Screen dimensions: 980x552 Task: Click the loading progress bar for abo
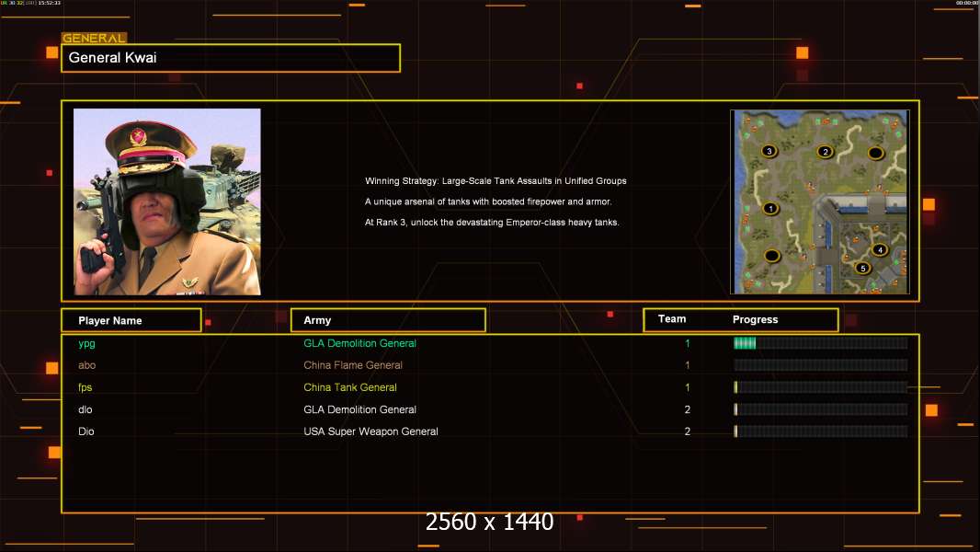point(821,365)
